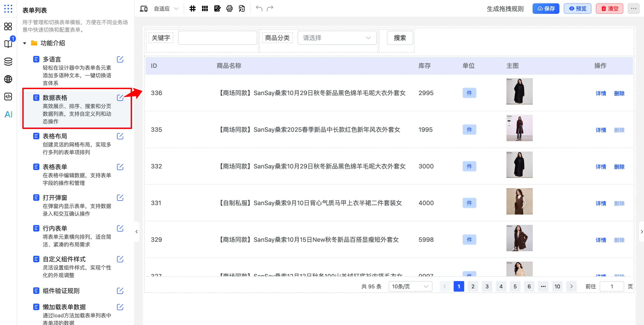The height and width of the screenshot is (325, 644).
Task: Open the data source sidebar icon
Action: tap(8, 61)
